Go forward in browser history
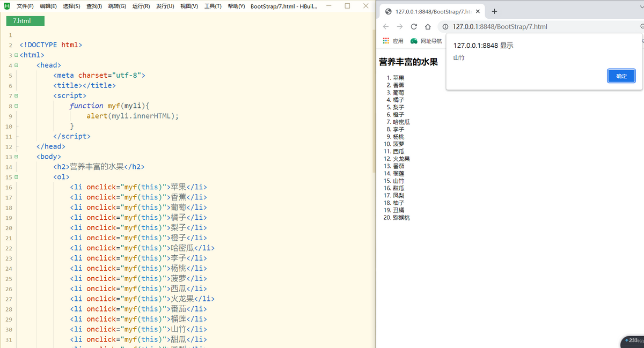This screenshot has height=348, width=644. point(400,26)
